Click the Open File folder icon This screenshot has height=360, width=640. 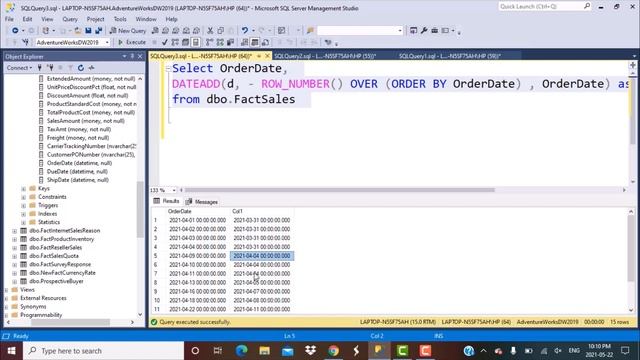pyautogui.click(x=78, y=31)
